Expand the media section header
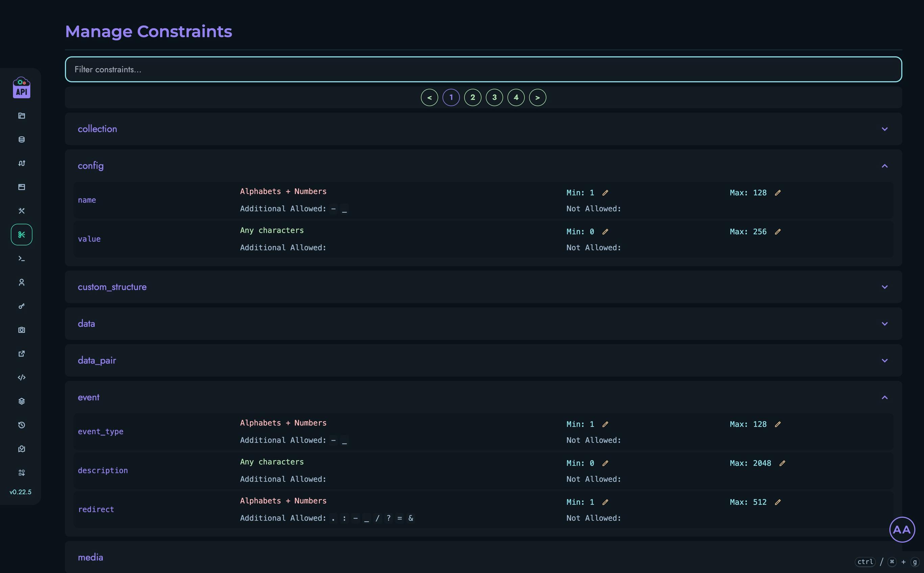This screenshot has height=573, width=924. coord(483,557)
